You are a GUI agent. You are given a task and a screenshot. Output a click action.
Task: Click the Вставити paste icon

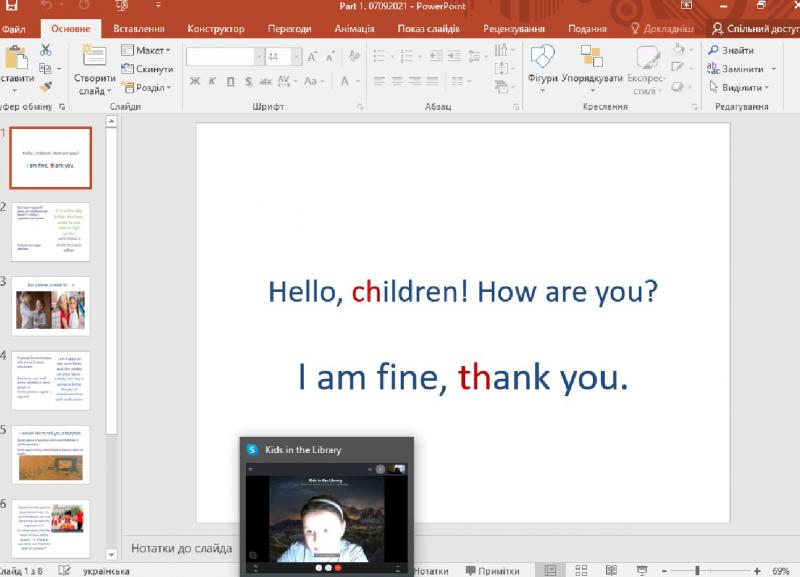[x=16, y=57]
